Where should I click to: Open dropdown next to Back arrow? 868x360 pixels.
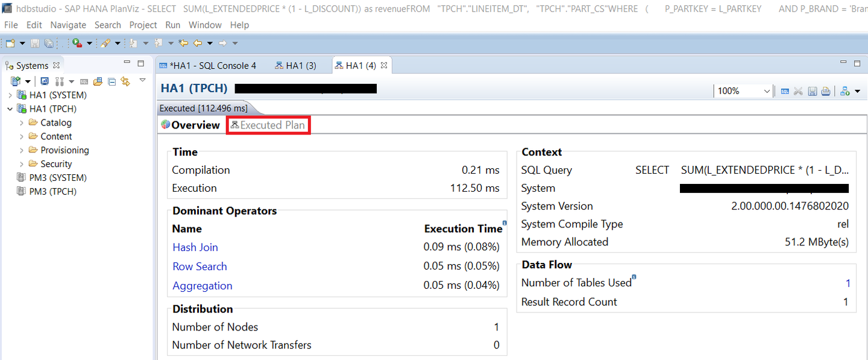pyautogui.click(x=210, y=43)
